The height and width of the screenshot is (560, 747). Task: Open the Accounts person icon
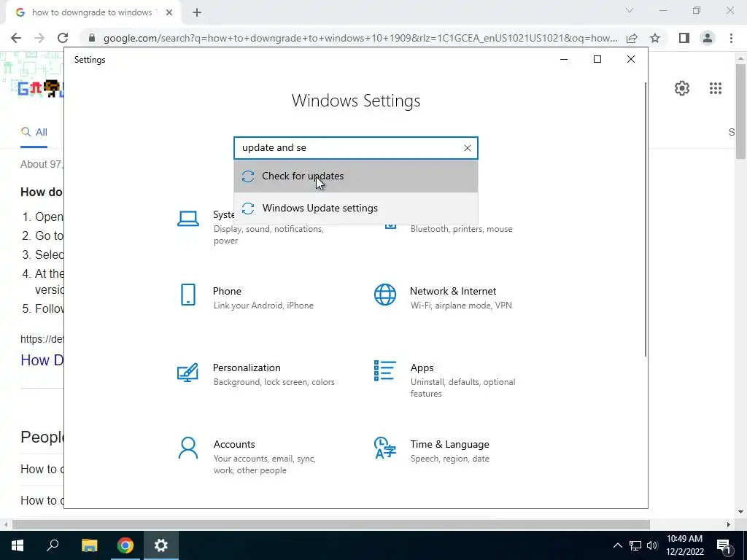tap(188, 448)
